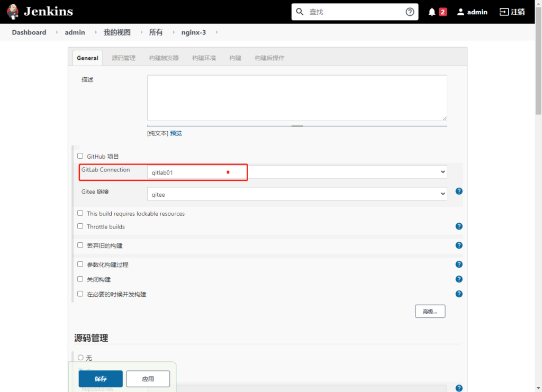The width and height of the screenshot is (542, 392).
Task: Show help for 丢弃旧的构建
Action: pos(459,245)
